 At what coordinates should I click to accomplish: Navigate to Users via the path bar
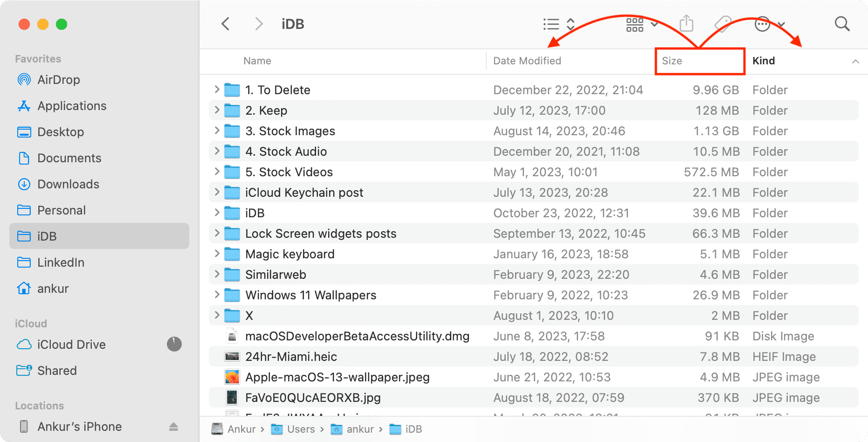tap(300, 429)
